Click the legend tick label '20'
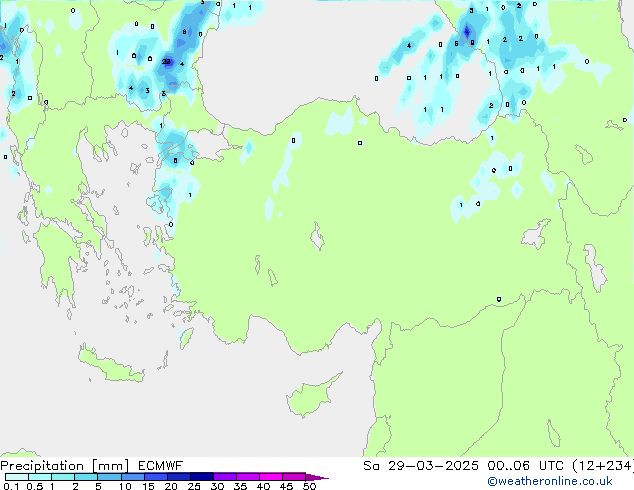This screenshot has height=490, width=634. 171,486
